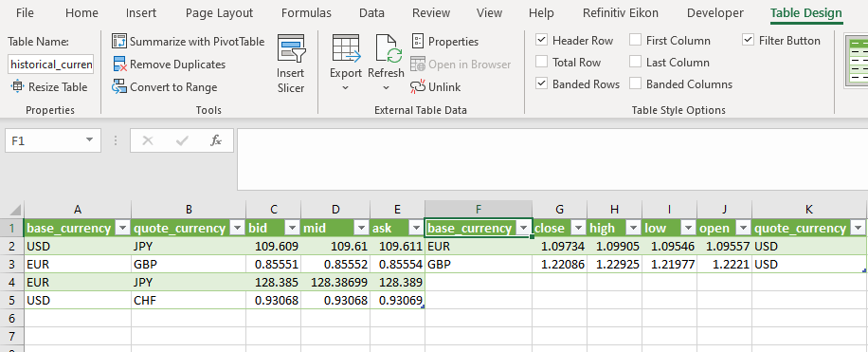Switch to the Developer tab
The width and height of the screenshot is (868, 352).
[714, 12]
